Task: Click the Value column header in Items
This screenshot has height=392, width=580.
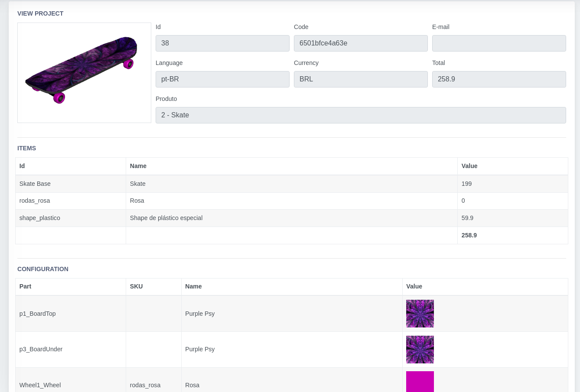Action: pyautogui.click(x=469, y=166)
